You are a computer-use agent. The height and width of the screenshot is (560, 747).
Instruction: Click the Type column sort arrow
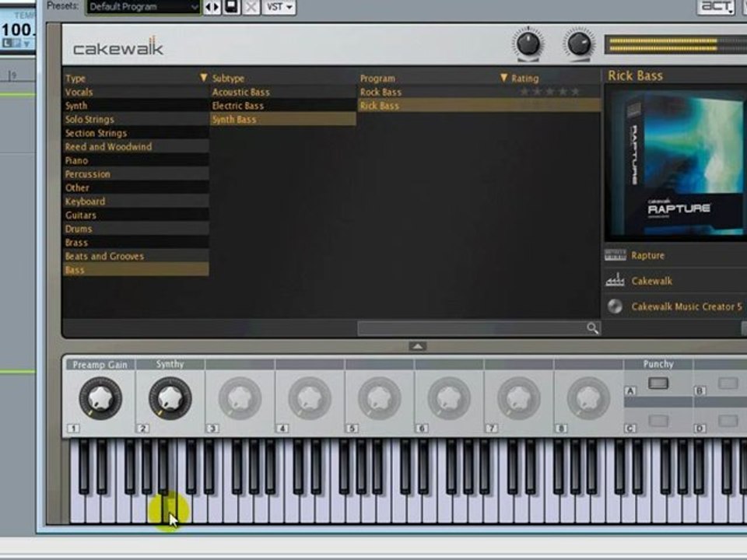click(x=203, y=78)
